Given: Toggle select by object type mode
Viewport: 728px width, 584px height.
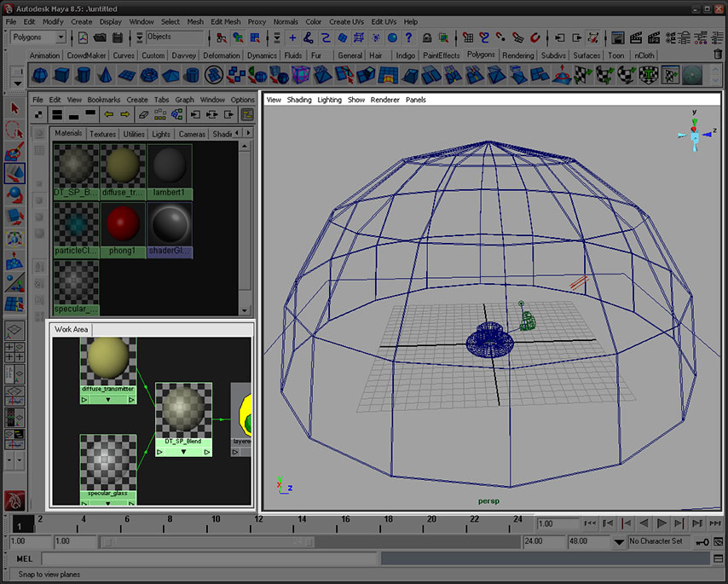Looking at the screenshot, I should pos(238,38).
